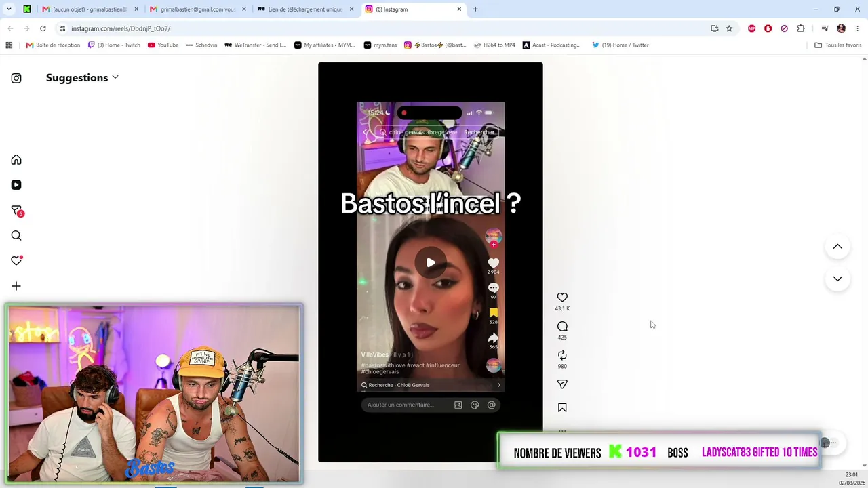The image size is (868, 488).
Task: Play the paused reel video
Action: tap(431, 263)
